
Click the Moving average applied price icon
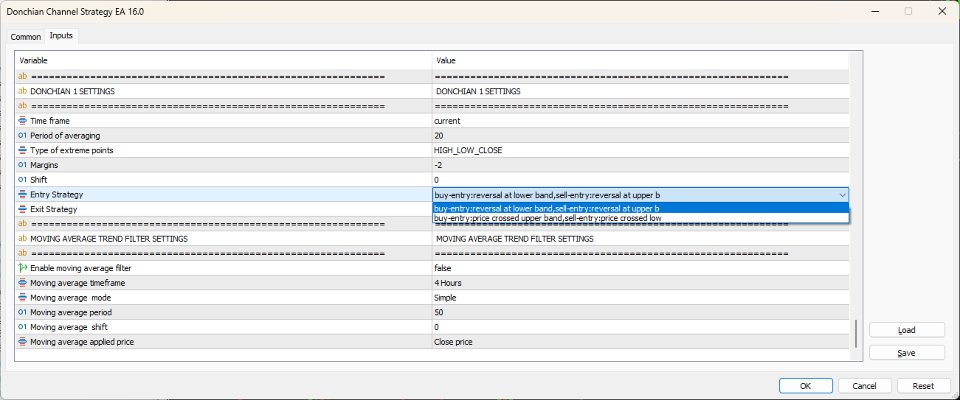point(23,342)
